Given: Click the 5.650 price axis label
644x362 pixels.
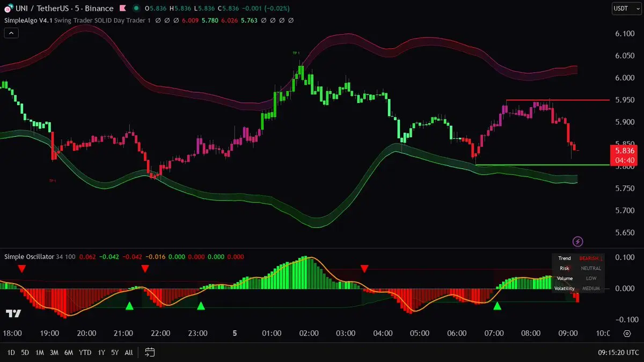Looking at the screenshot, I should [x=625, y=232].
